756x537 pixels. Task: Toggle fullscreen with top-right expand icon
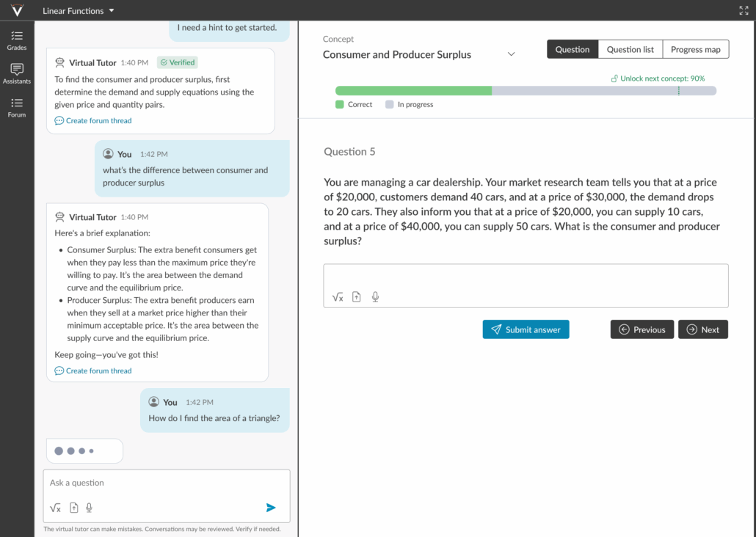(744, 11)
